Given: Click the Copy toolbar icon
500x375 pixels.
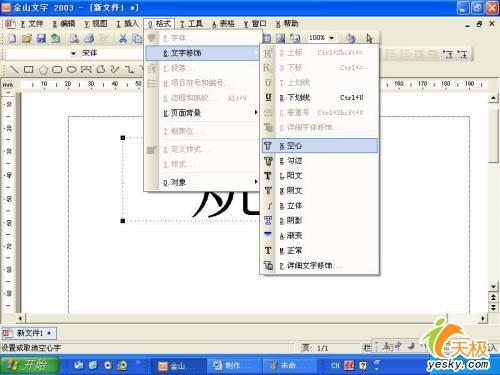Looking at the screenshot, I should (137, 38).
